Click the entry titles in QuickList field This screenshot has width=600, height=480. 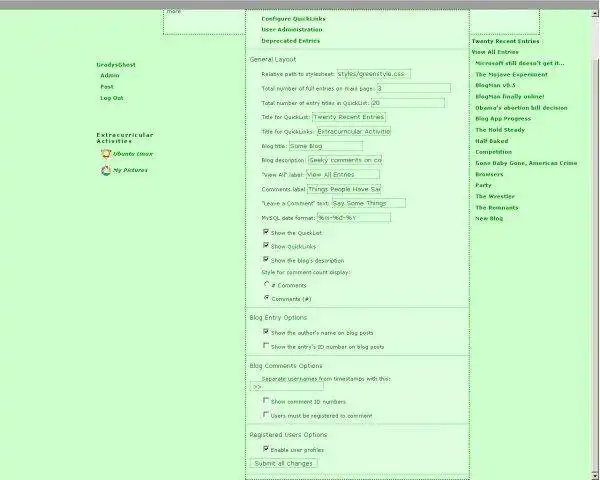coord(408,103)
